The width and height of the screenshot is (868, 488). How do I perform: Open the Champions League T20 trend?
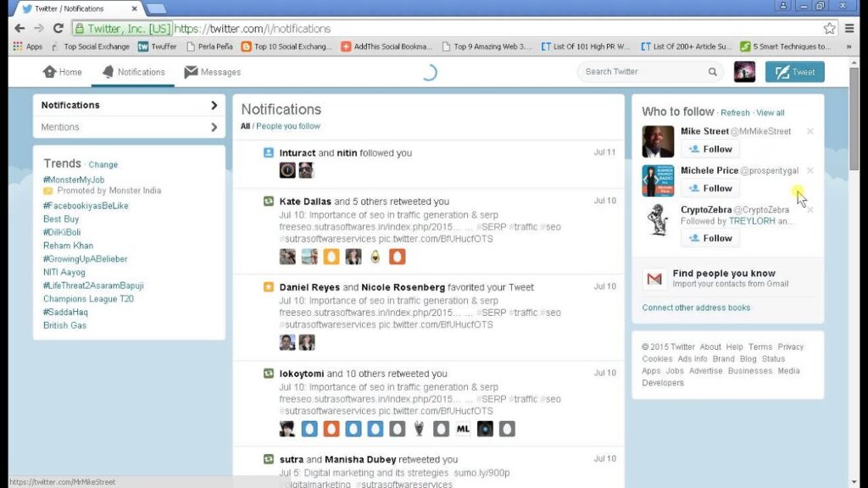(88, 299)
